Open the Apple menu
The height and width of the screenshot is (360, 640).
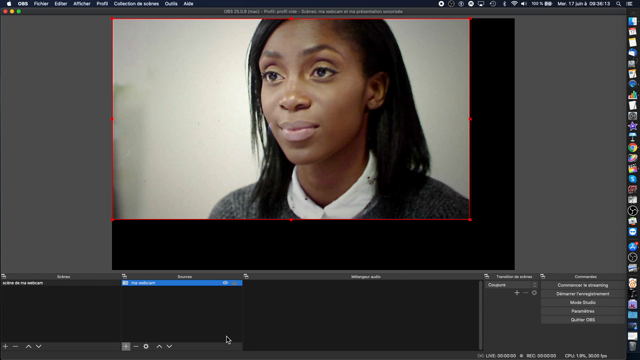click(x=9, y=4)
